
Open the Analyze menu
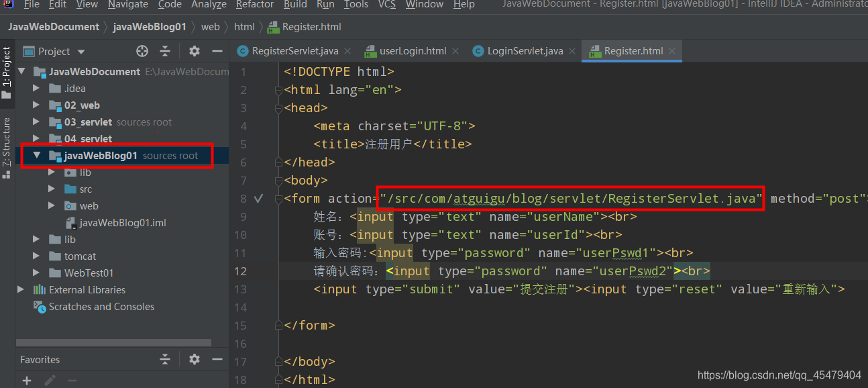click(209, 5)
